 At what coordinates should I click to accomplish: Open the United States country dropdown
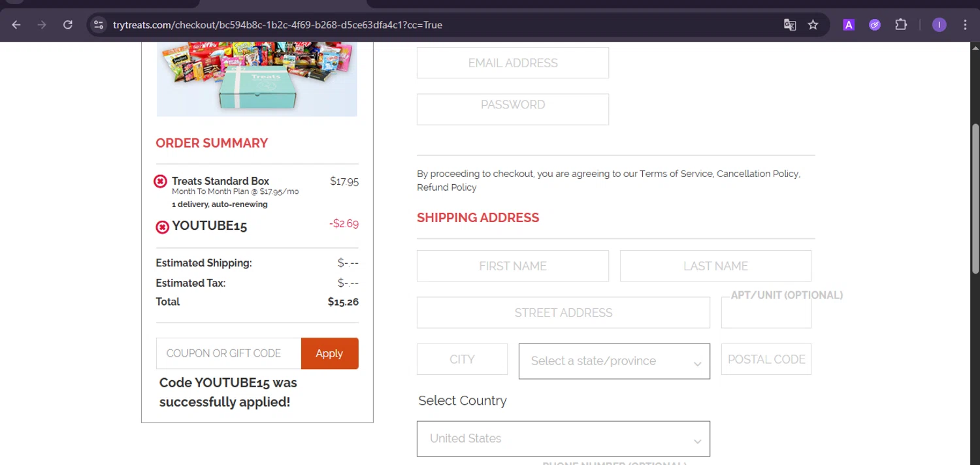pyautogui.click(x=563, y=439)
